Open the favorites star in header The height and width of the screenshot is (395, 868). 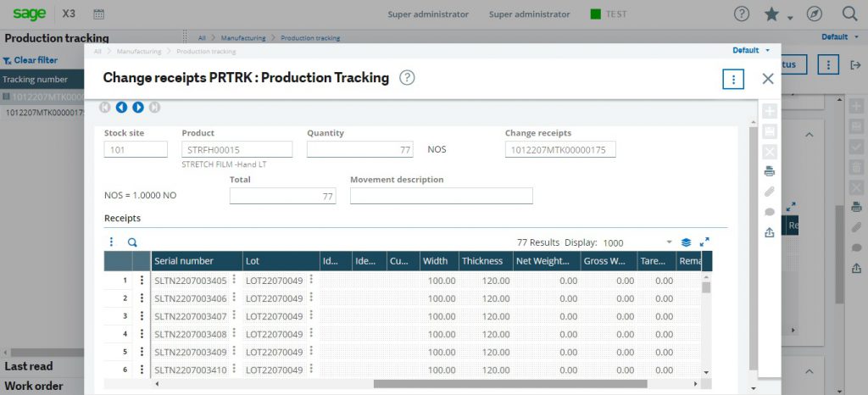tap(771, 14)
